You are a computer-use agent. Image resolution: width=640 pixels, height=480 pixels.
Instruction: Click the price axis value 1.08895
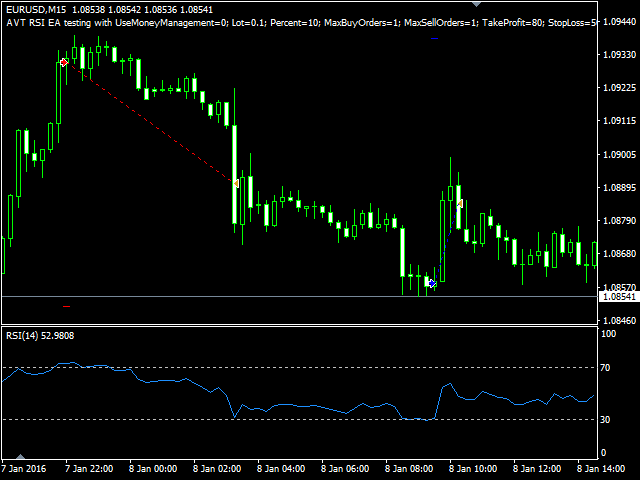tap(619, 187)
